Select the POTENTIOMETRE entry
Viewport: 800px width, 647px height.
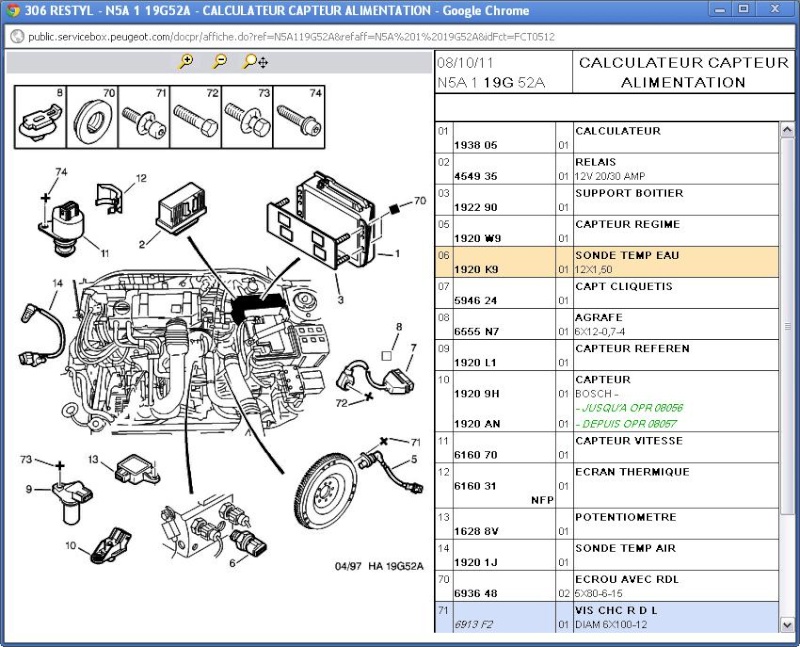click(x=626, y=517)
